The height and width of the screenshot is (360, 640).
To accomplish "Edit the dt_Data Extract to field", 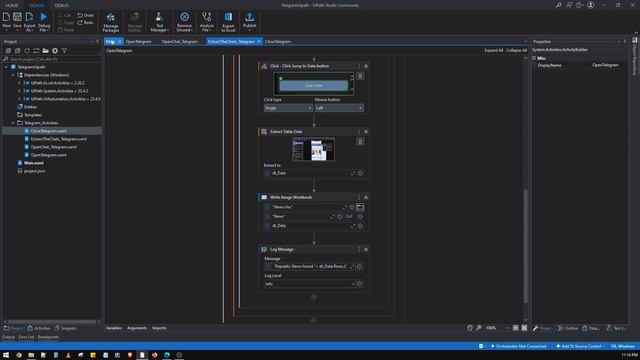I will pyautogui.click(x=309, y=173).
